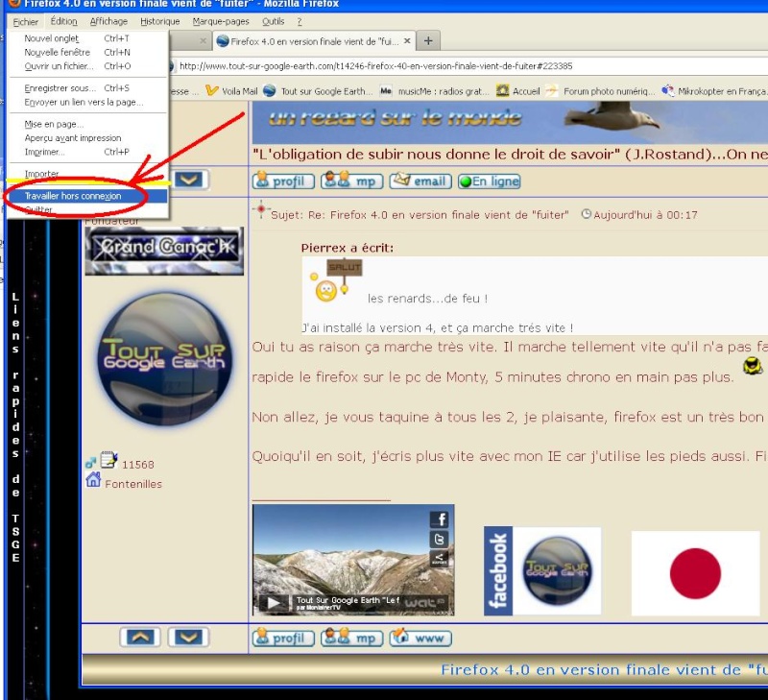Choose Nouvelle fenêtre in the menu
768x700 pixels.
click(x=88, y=52)
